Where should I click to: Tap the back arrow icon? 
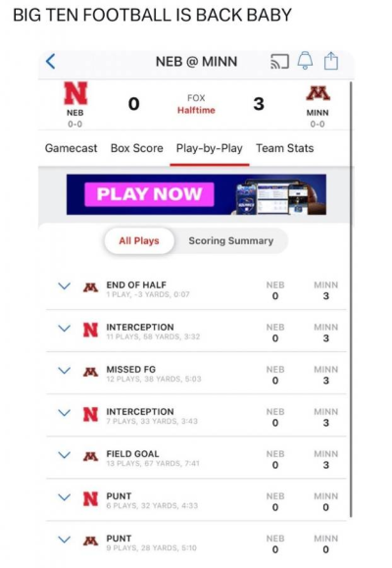pyautogui.click(x=51, y=61)
